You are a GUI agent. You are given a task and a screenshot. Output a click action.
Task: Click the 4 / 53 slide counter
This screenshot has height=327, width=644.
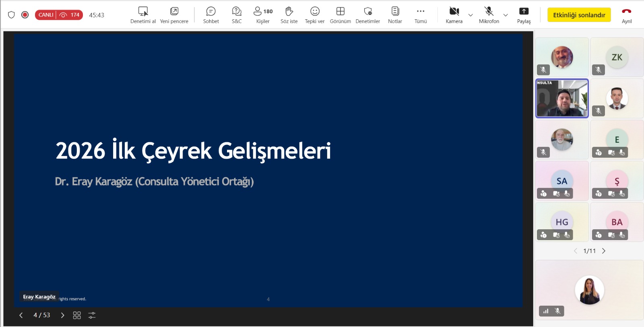[42, 315]
